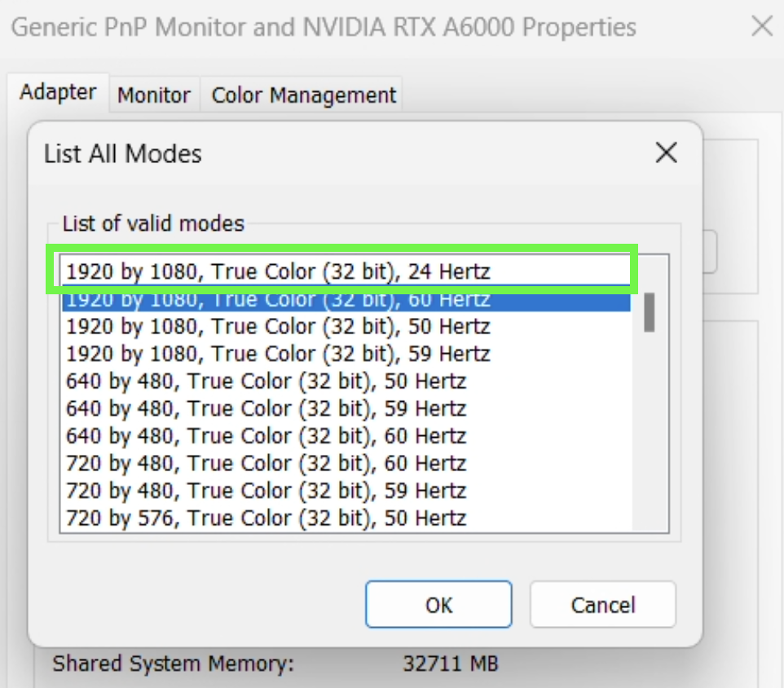This screenshot has height=688, width=784.
Task: Switch to the Adapter tab
Action: pyautogui.click(x=58, y=92)
